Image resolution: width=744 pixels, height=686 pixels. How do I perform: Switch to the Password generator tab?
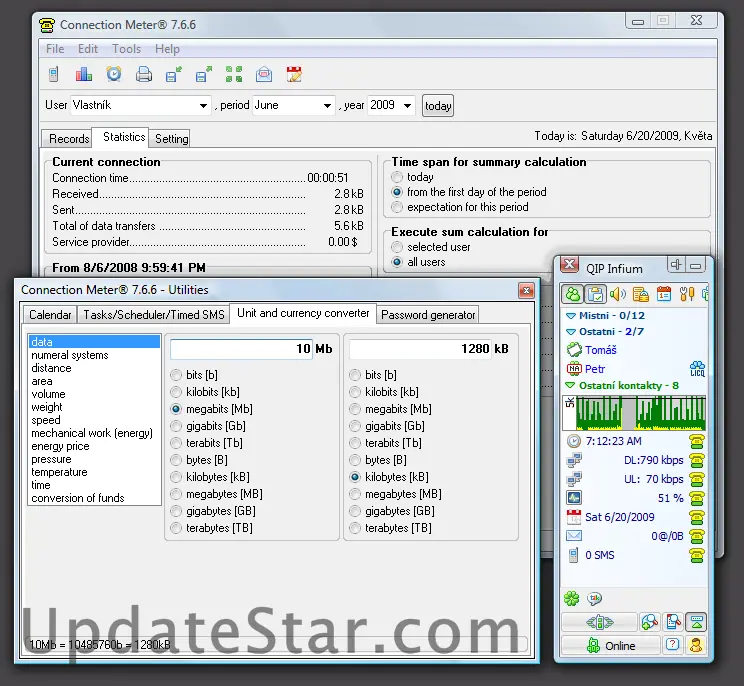click(x=428, y=315)
